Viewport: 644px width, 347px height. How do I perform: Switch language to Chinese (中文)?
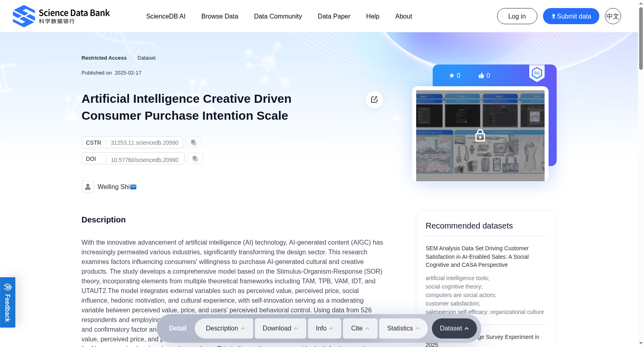pyautogui.click(x=613, y=16)
